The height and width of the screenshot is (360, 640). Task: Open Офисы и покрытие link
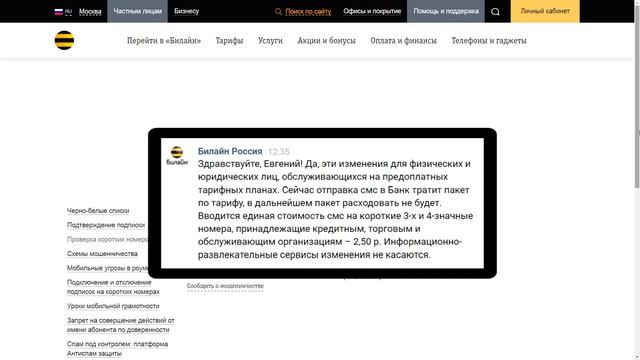(372, 11)
